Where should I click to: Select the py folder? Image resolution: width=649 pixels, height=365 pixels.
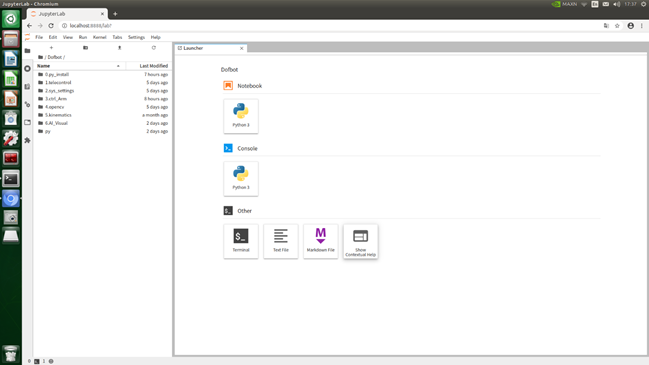pyautogui.click(x=102, y=131)
